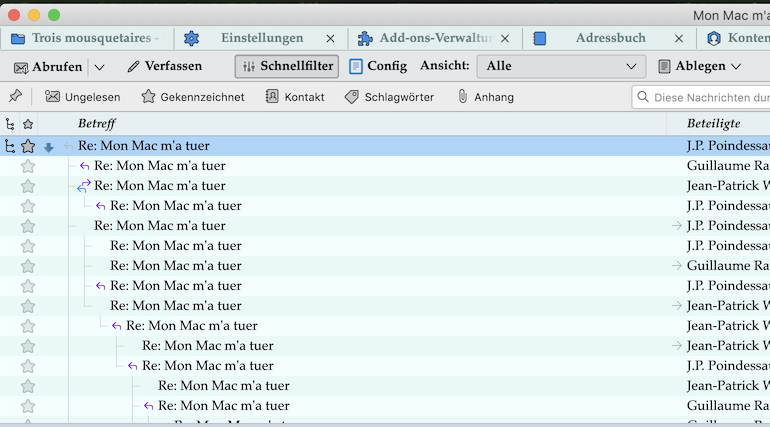The image size is (770, 427).
Task: Switch to the Adressbuch tab
Action: 610,38
